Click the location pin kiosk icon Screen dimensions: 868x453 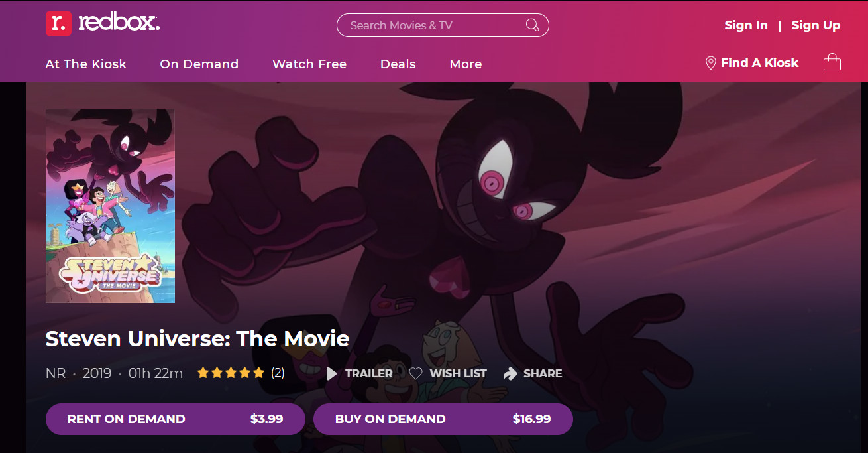(x=710, y=63)
